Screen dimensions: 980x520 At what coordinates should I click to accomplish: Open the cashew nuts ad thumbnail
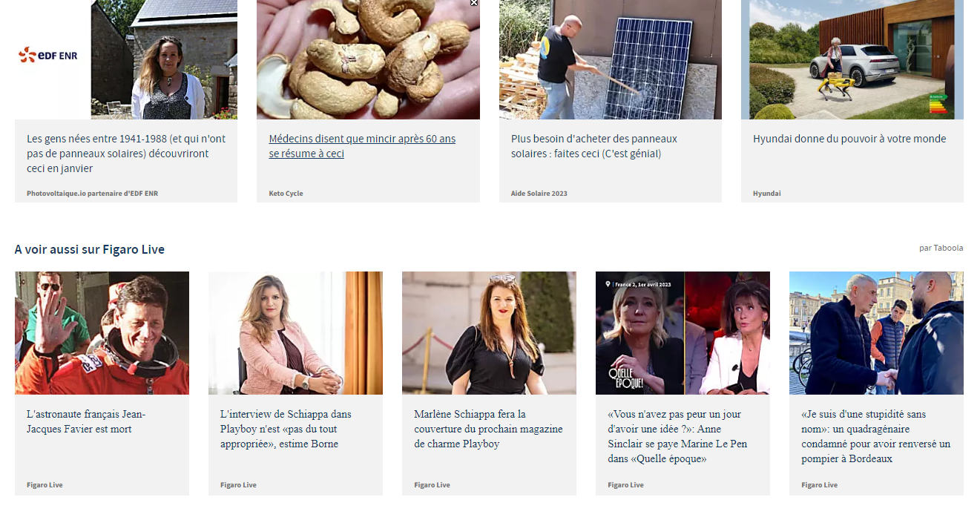click(368, 59)
